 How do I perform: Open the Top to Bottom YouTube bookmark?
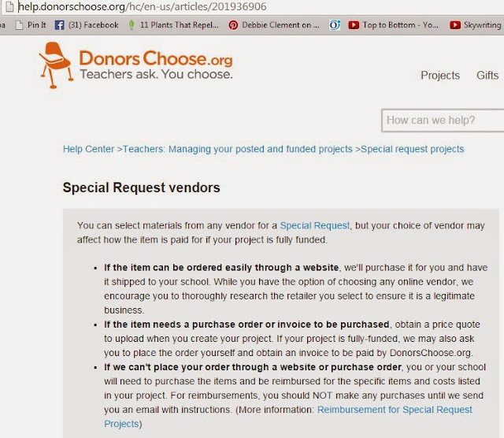pyautogui.click(x=394, y=25)
